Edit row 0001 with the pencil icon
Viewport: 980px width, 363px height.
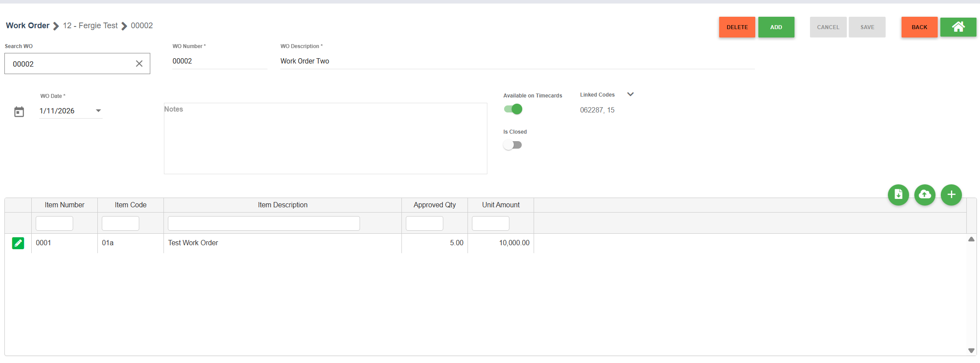pyautogui.click(x=18, y=243)
